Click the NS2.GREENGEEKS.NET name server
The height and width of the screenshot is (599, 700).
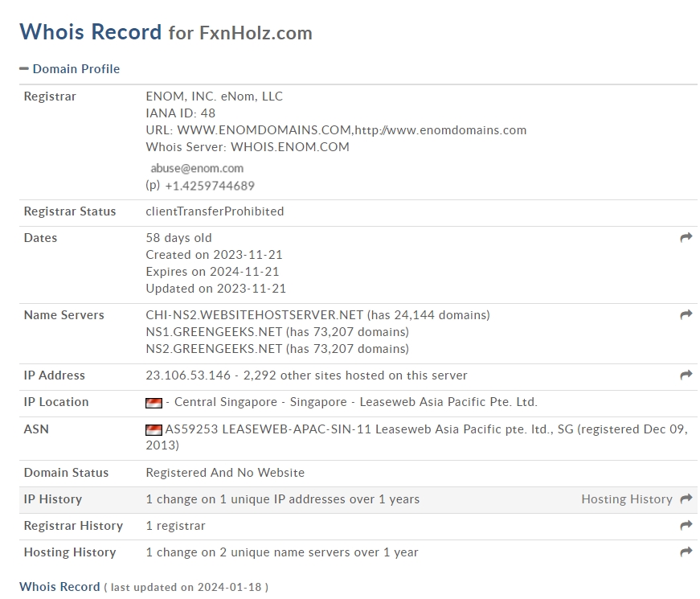point(214,349)
